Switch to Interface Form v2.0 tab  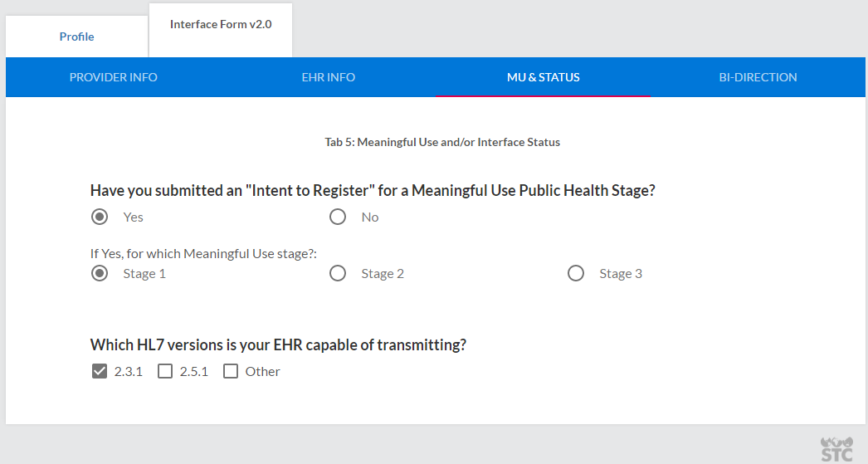(221, 25)
